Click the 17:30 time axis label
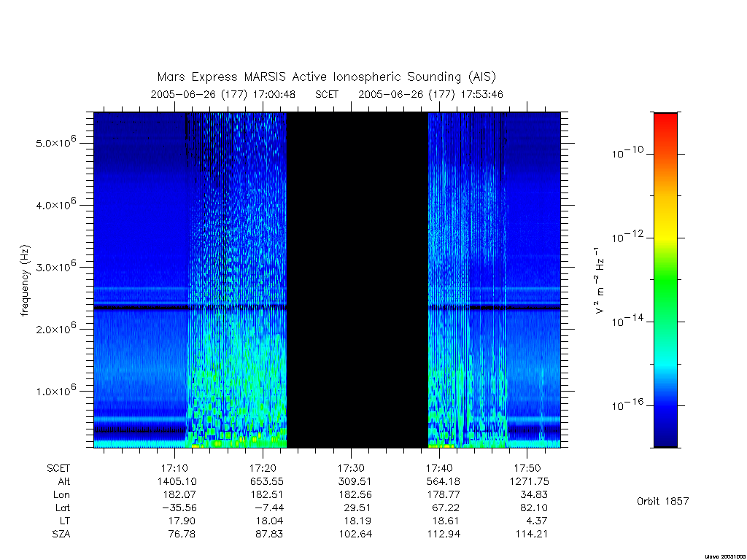Viewport: 747px width, 560px height. pos(351,469)
